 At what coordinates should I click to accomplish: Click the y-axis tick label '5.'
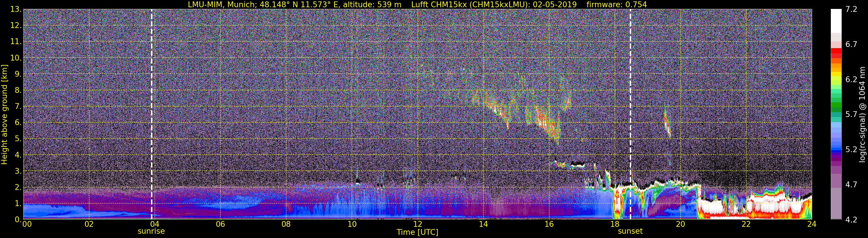(x=18, y=139)
